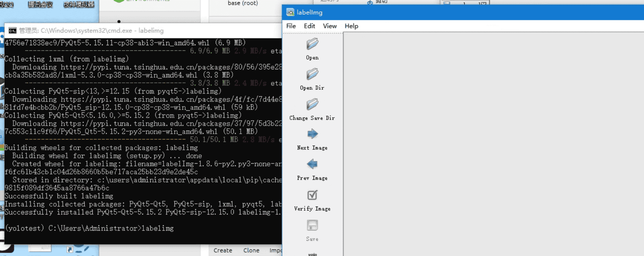644x256 pixels.
Task: Click the labelImg title bar text
Action: point(309,12)
